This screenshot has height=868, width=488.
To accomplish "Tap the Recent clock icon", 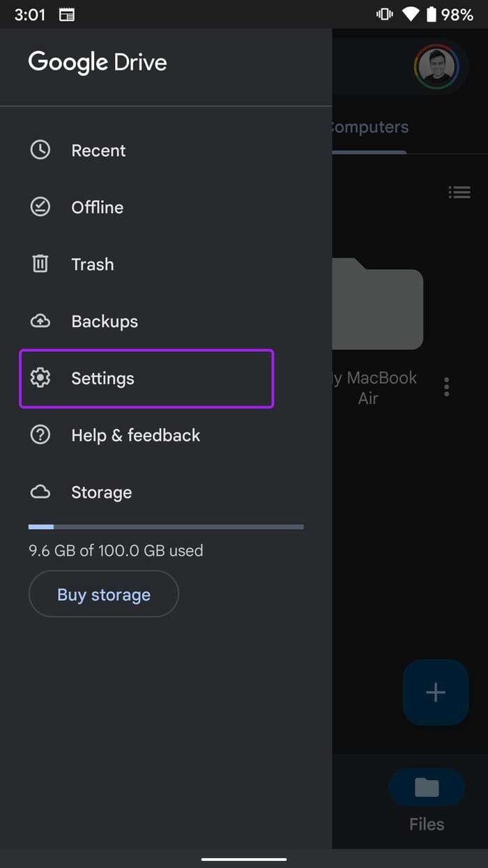I will 40,150.
